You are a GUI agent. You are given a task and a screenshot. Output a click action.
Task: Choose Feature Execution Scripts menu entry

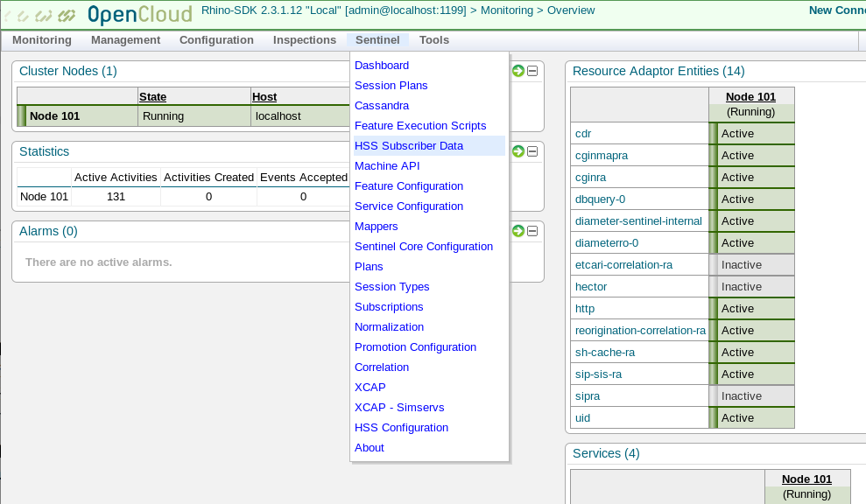pyautogui.click(x=420, y=126)
